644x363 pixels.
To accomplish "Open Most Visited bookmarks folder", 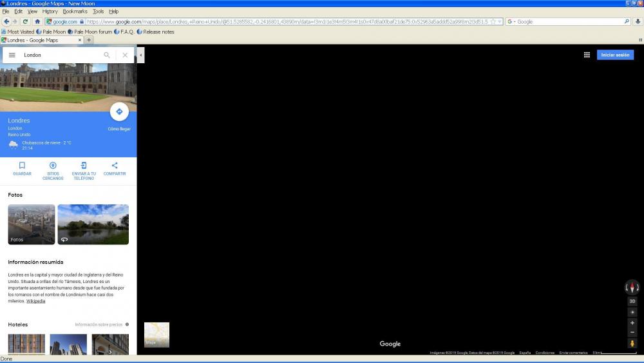I will [18, 32].
